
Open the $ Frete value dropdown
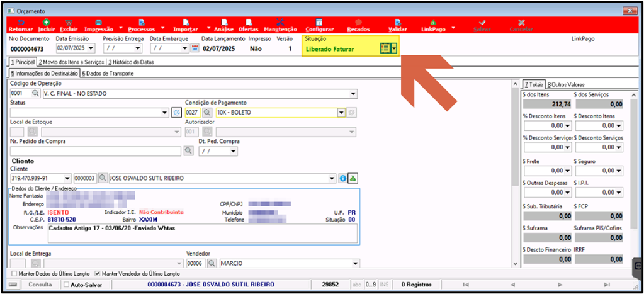click(568, 171)
